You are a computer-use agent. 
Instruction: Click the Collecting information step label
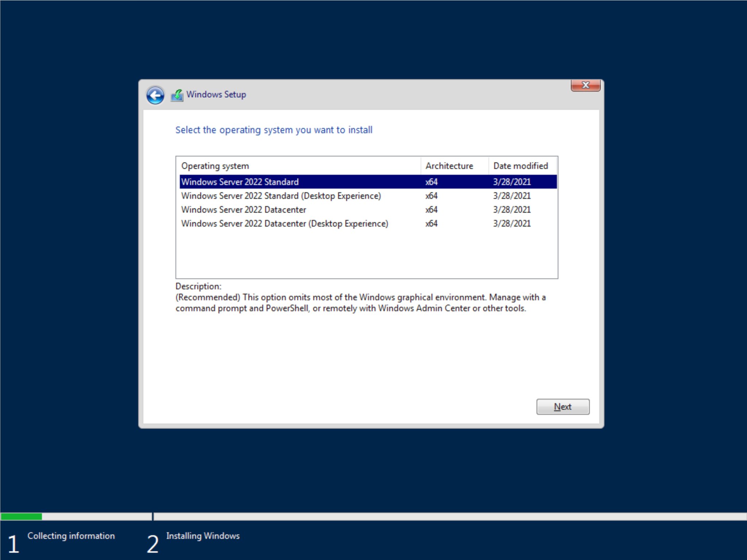click(x=71, y=536)
